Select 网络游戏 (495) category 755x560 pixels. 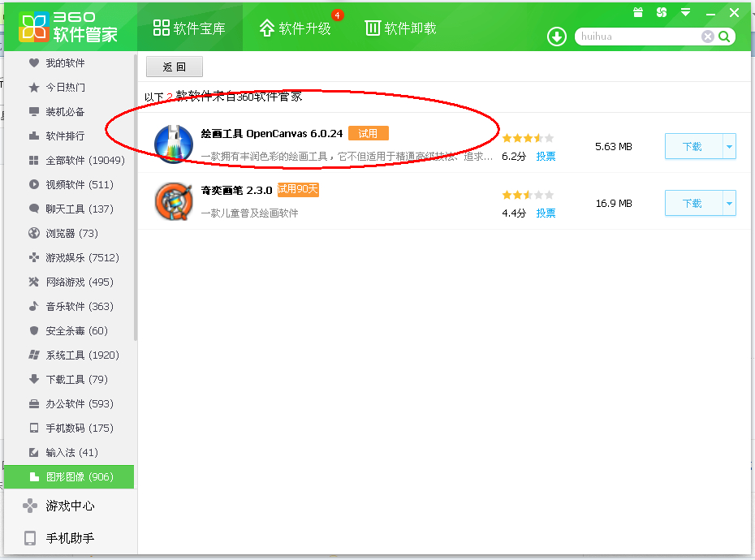click(x=80, y=282)
